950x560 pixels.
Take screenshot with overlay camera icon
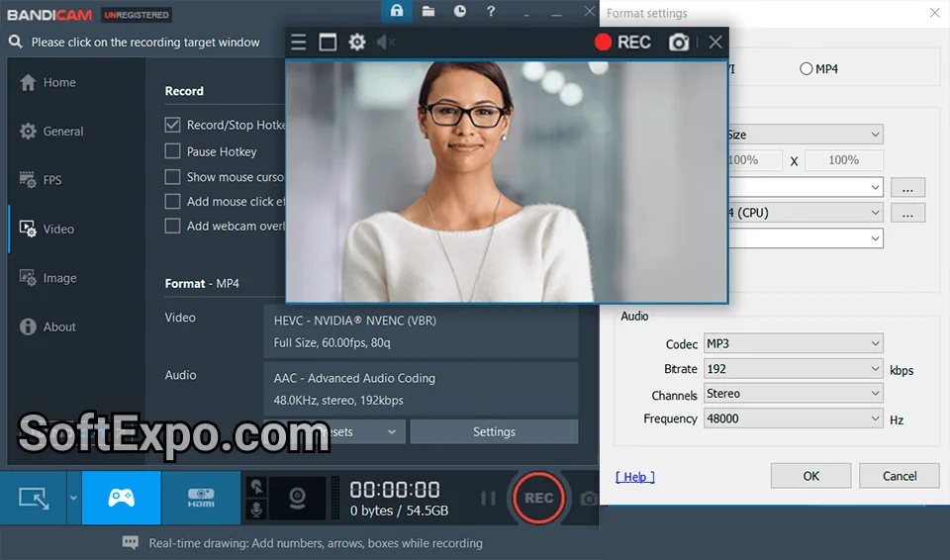(x=679, y=43)
